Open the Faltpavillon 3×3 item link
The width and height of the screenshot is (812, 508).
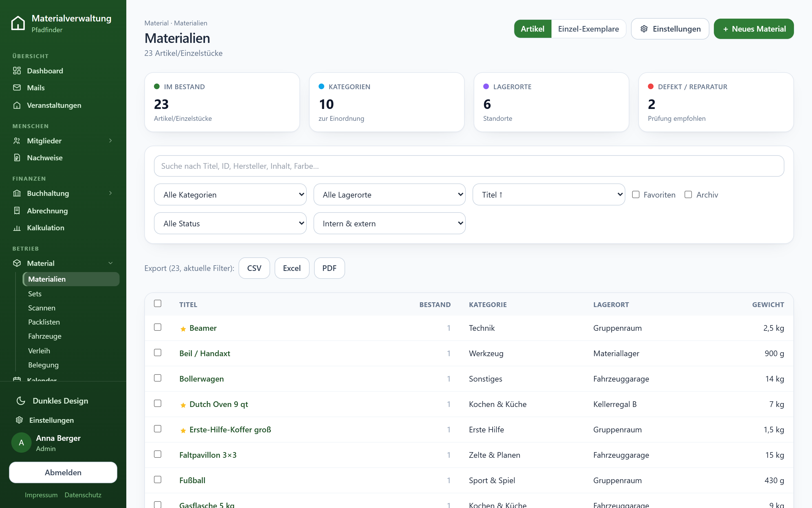point(208,455)
